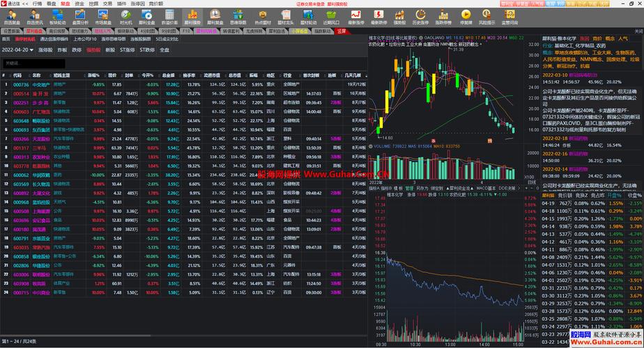Click 关闭 at the panel's right edge
The width and height of the screenshot is (644, 348).
pyautogui.click(x=638, y=31)
